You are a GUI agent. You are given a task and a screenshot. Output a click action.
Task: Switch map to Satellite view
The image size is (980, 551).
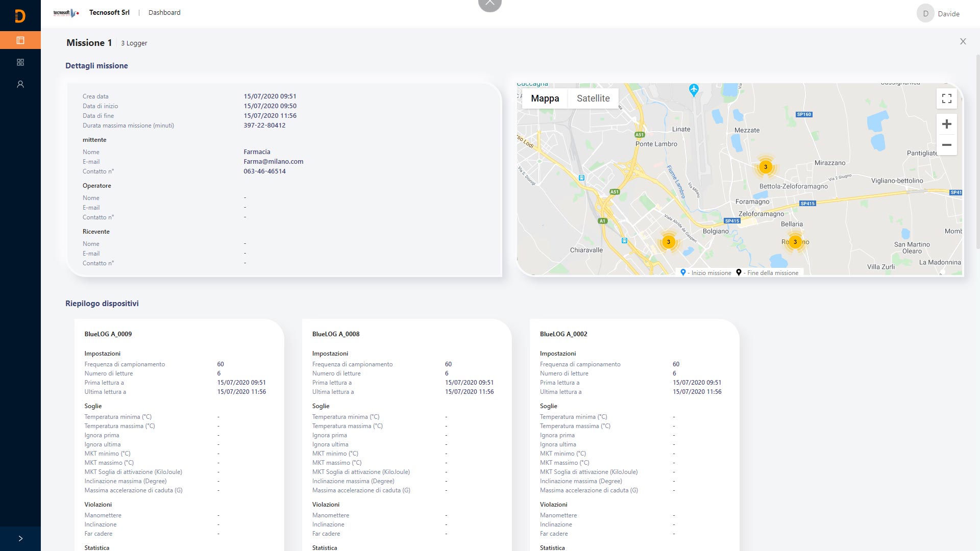[593, 98]
